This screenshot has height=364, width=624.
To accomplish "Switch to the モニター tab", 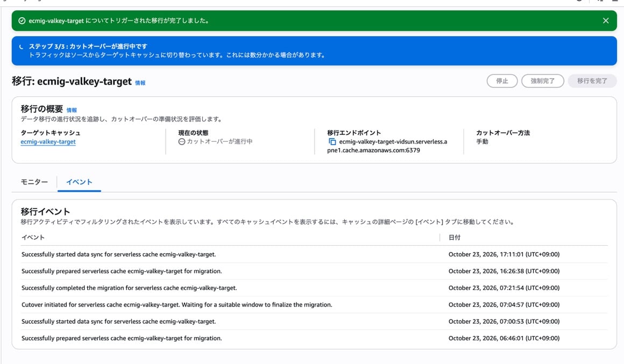I will [34, 182].
